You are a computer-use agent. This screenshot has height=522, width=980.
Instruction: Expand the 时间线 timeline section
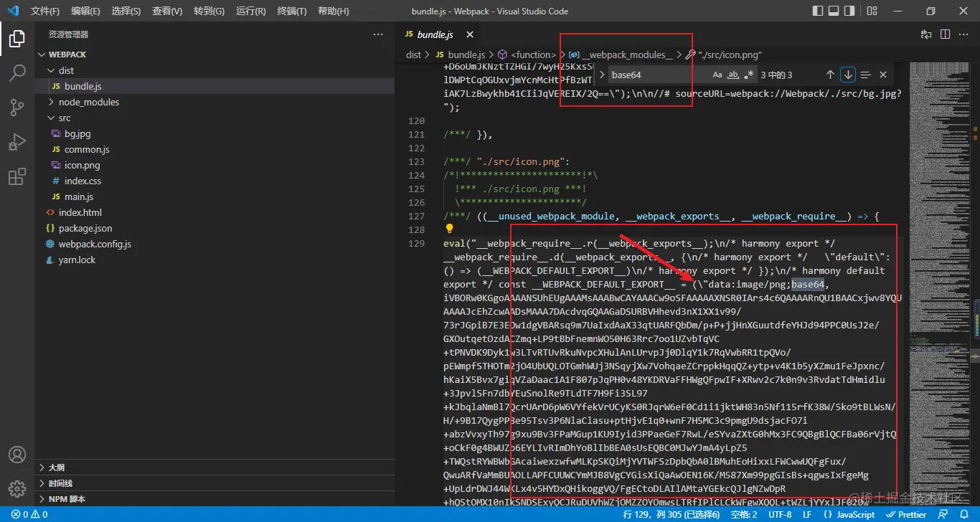tap(215, 483)
